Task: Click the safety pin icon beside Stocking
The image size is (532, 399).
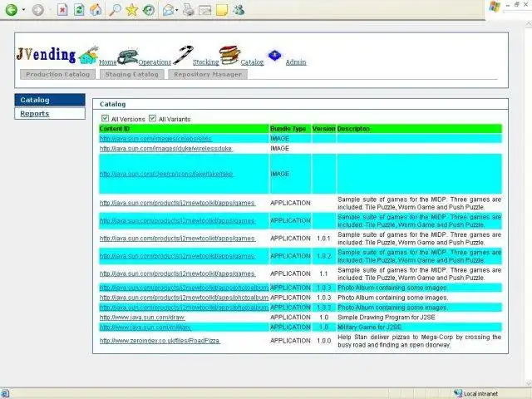Action: coord(183,55)
